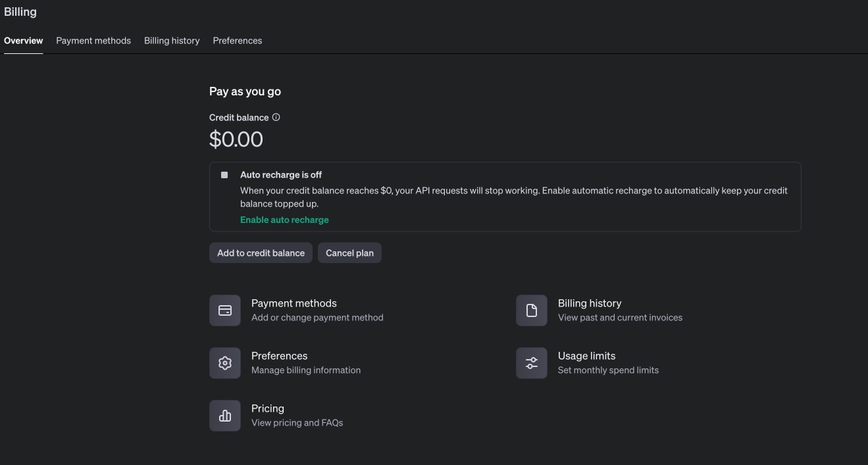The height and width of the screenshot is (465, 868).
Task: Click the Usage limits sliders icon
Action: point(531,362)
